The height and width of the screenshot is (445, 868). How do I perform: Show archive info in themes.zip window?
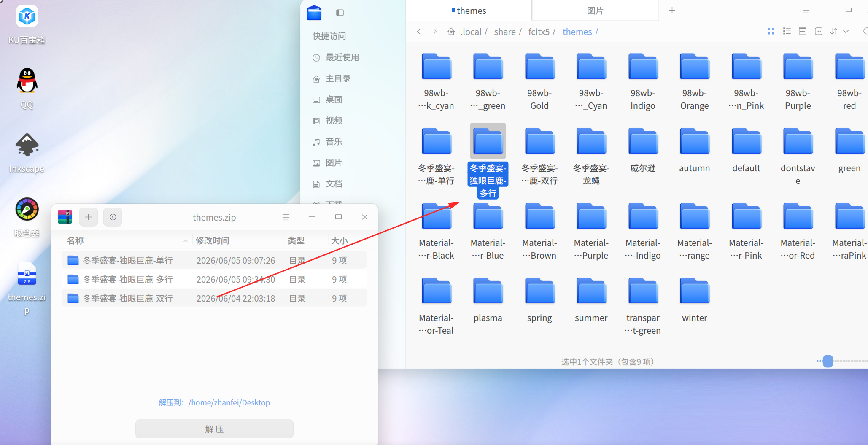(113, 217)
